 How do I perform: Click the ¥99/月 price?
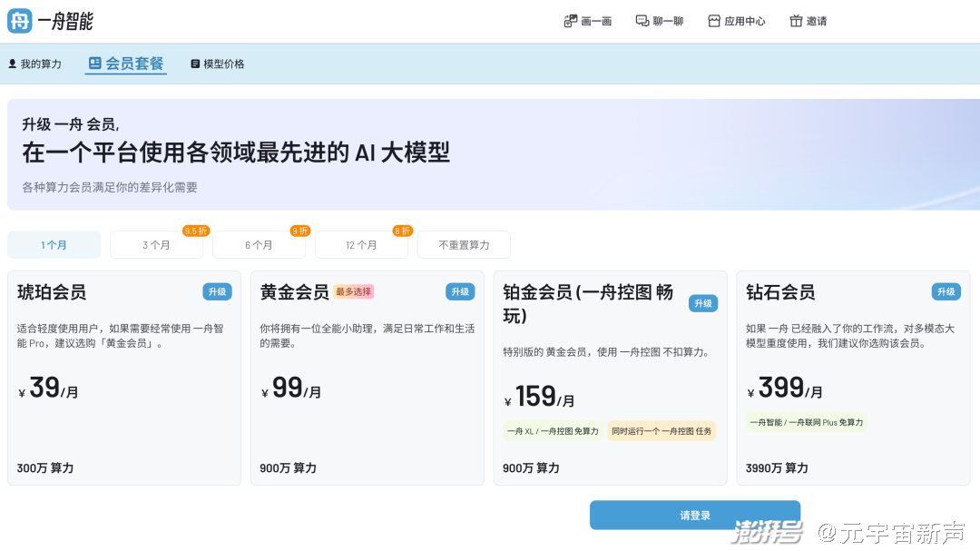(x=291, y=389)
